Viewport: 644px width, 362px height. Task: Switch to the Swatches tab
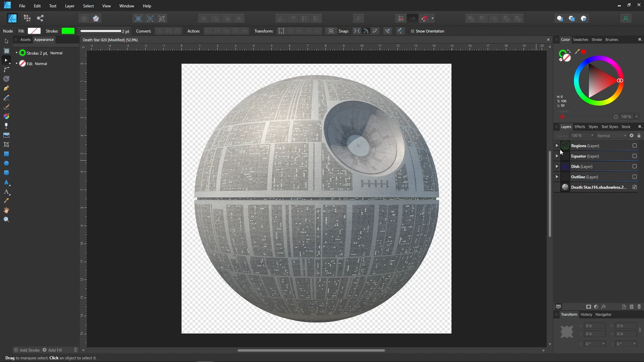pyautogui.click(x=581, y=40)
